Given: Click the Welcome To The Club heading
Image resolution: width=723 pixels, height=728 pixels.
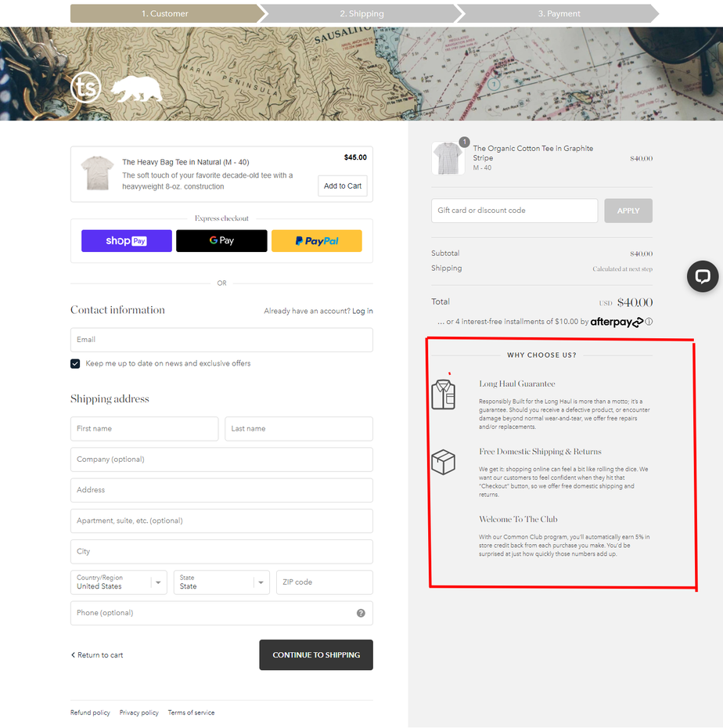Looking at the screenshot, I should (518, 520).
